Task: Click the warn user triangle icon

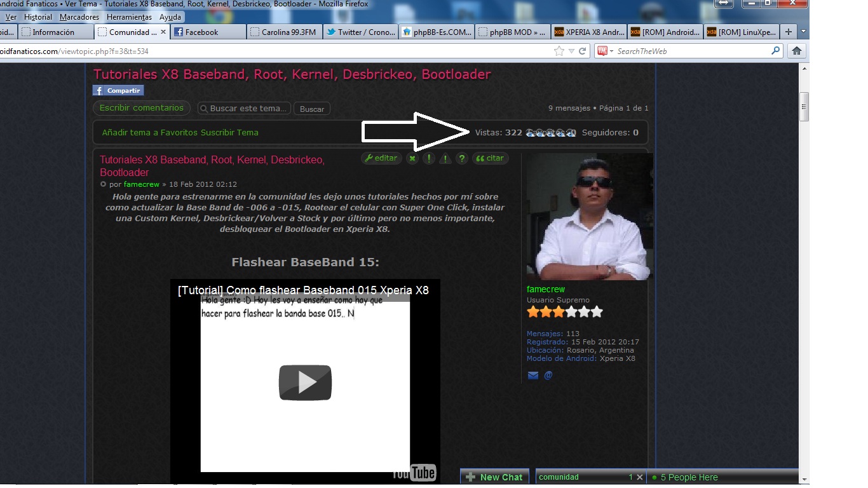Action: pos(445,159)
